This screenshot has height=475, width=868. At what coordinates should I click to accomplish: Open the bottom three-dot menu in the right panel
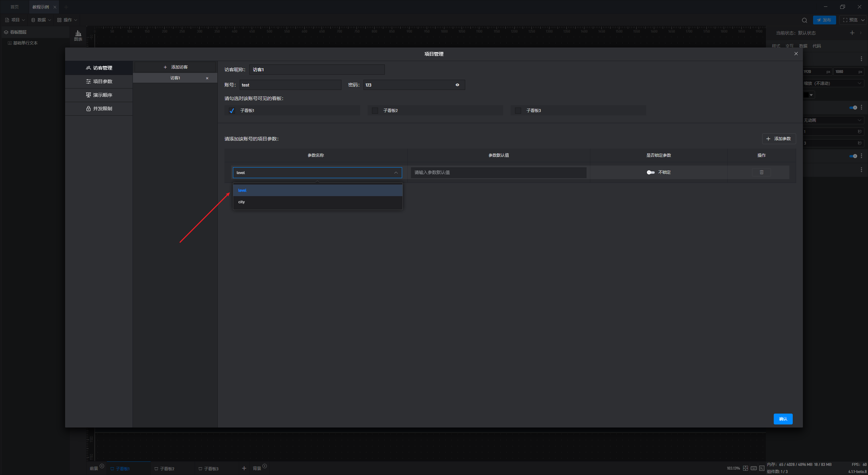(861, 170)
